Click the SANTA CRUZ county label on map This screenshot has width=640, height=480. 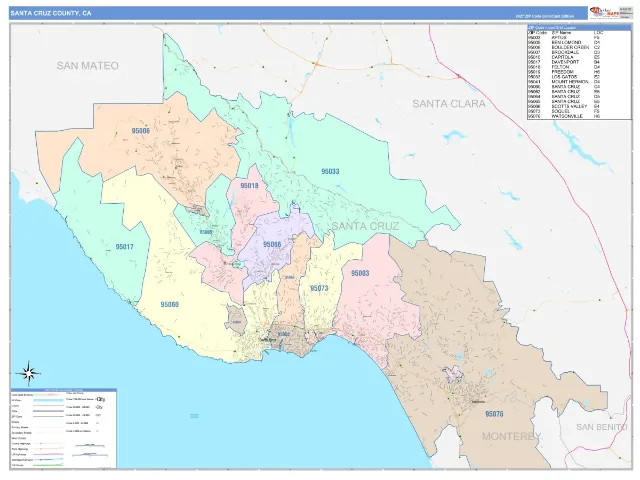365,226
